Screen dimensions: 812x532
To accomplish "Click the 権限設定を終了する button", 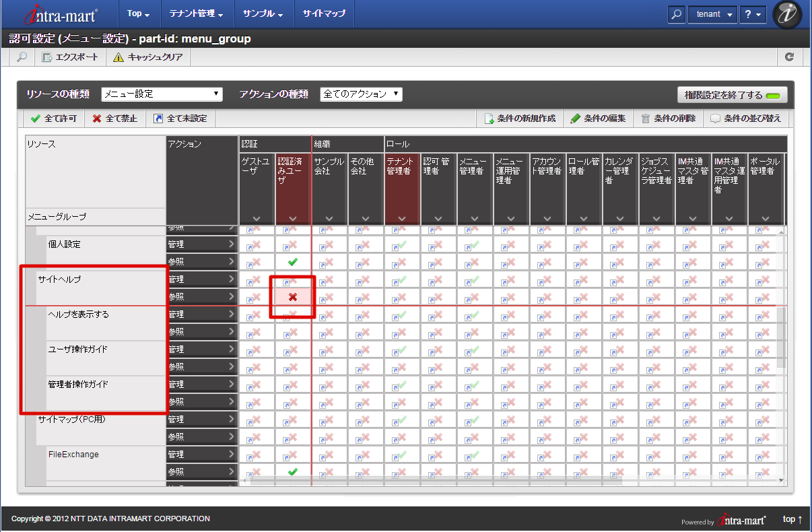I will click(x=732, y=95).
